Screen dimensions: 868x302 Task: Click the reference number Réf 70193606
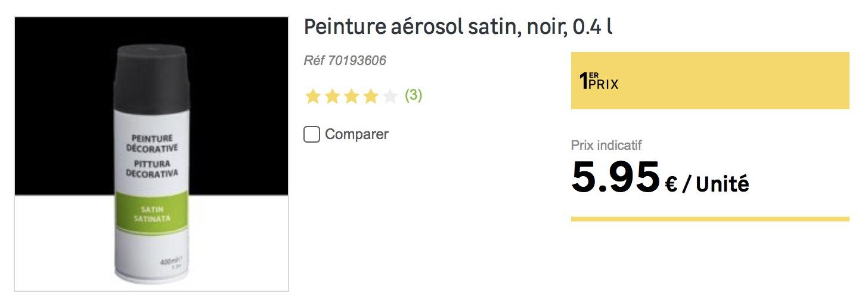point(345,60)
